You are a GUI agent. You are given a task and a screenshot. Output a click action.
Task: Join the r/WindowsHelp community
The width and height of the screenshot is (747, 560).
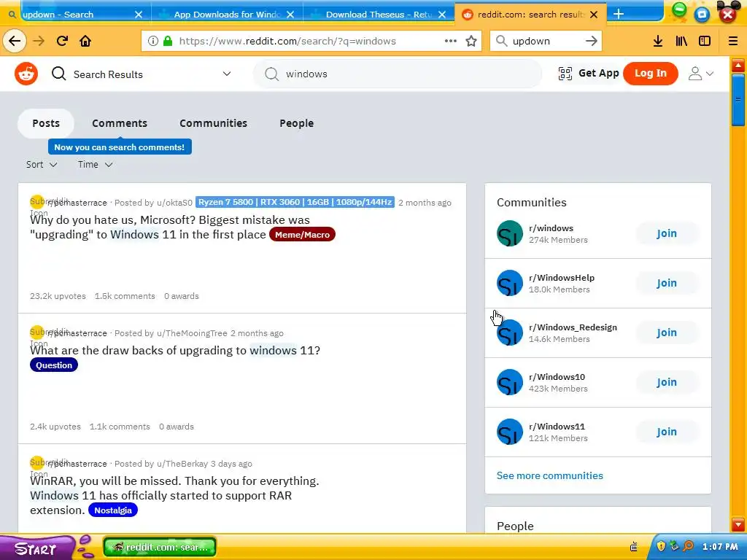(x=667, y=283)
